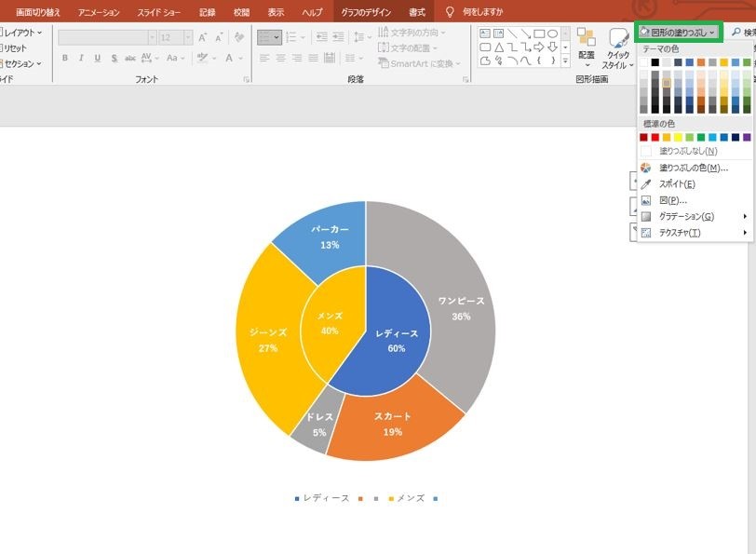Viewport: 756px width, 554px height.
Task: Toggle Underline text formatting
Action: tap(98, 58)
